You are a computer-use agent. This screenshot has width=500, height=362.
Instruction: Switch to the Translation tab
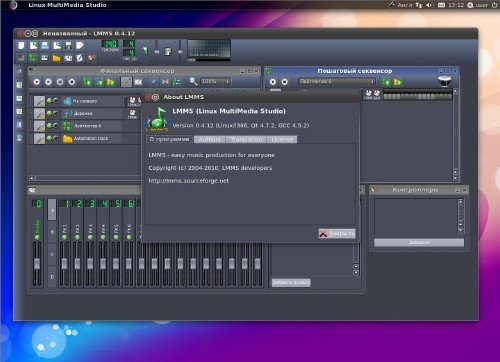(246, 139)
